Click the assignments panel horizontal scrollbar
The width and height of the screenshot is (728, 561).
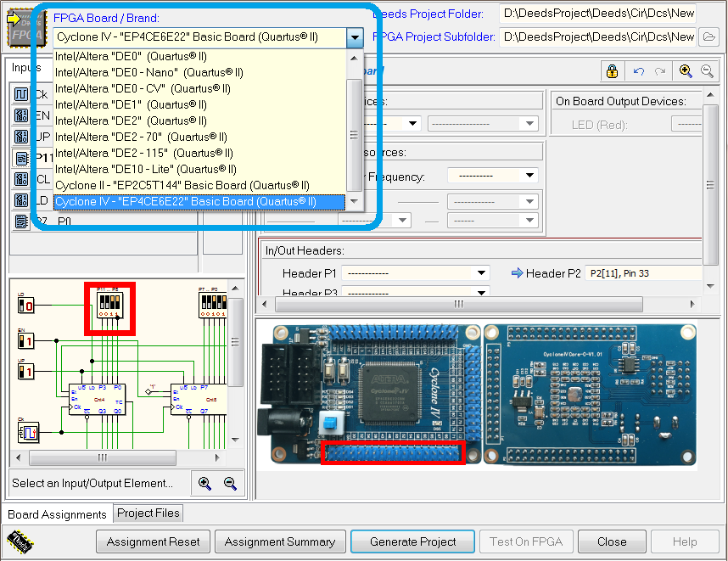point(459,304)
